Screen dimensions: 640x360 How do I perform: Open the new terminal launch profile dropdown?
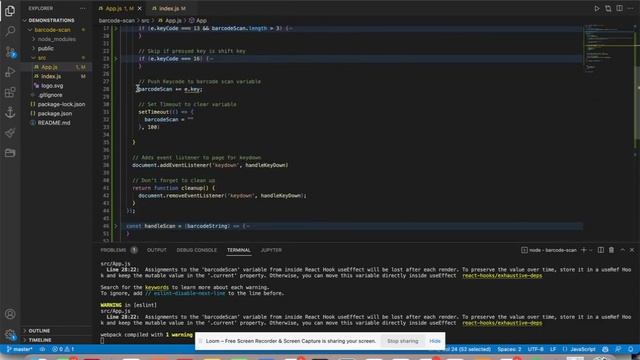[591, 250]
